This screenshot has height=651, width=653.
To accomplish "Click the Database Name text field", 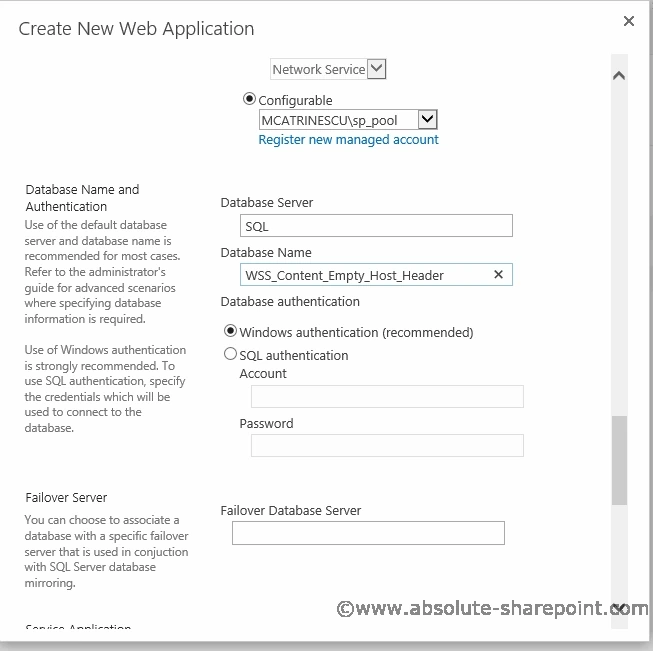I will (x=376, y=274).
